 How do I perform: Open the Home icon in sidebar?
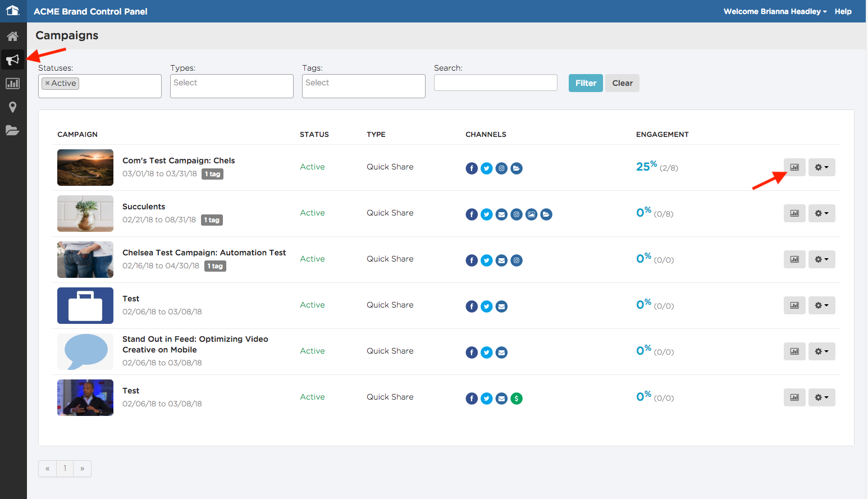(x=12, y=36)
